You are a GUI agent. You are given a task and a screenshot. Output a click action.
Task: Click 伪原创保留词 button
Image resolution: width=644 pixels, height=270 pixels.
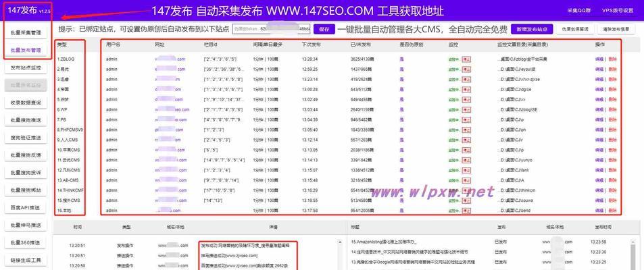(x=575, y=29)
